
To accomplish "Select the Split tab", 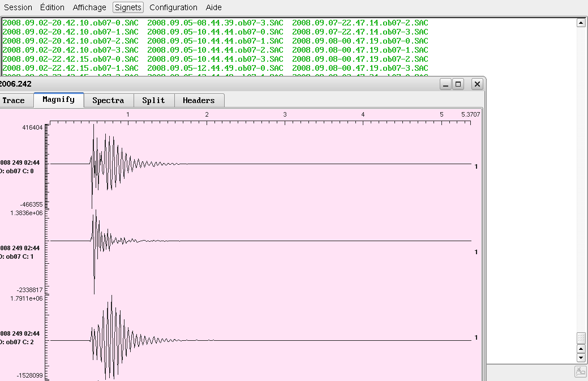I will [x=153, y=100].
